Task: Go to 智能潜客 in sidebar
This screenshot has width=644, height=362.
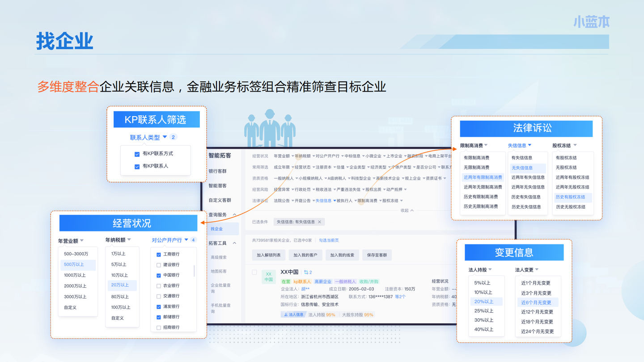Action: click(x=218, y=185)
